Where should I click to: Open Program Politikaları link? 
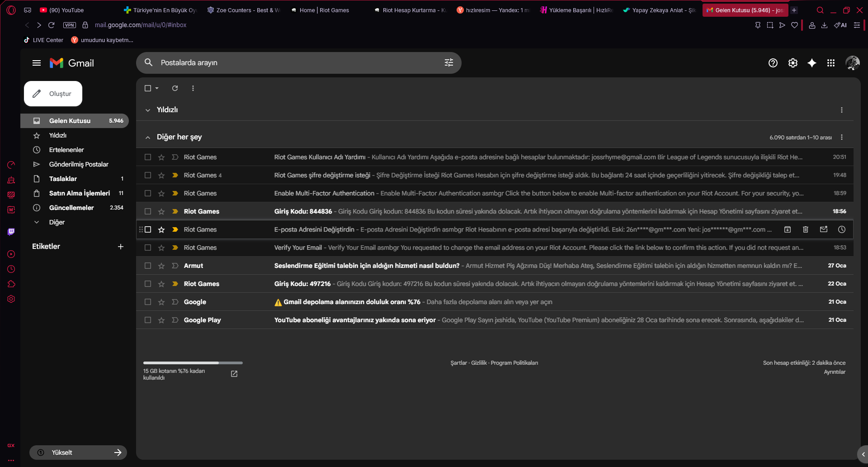[x=514, y=363]
